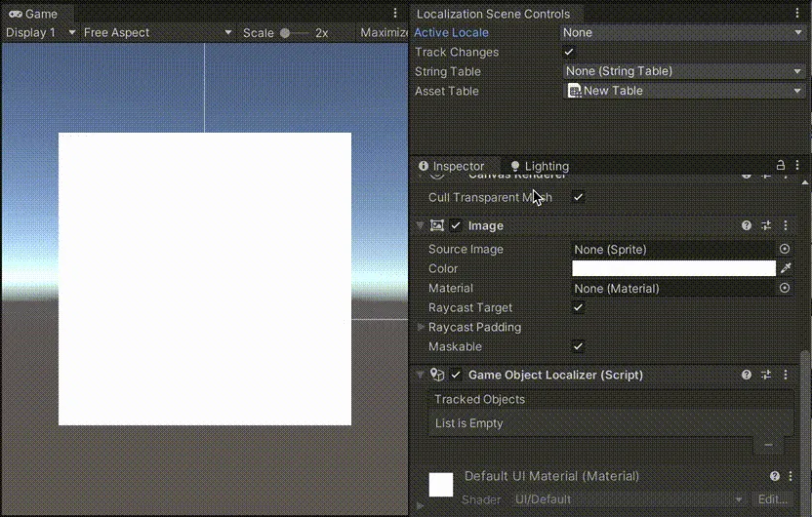
Task: Open the Image component kebab menu
Action: pos(786,225)
